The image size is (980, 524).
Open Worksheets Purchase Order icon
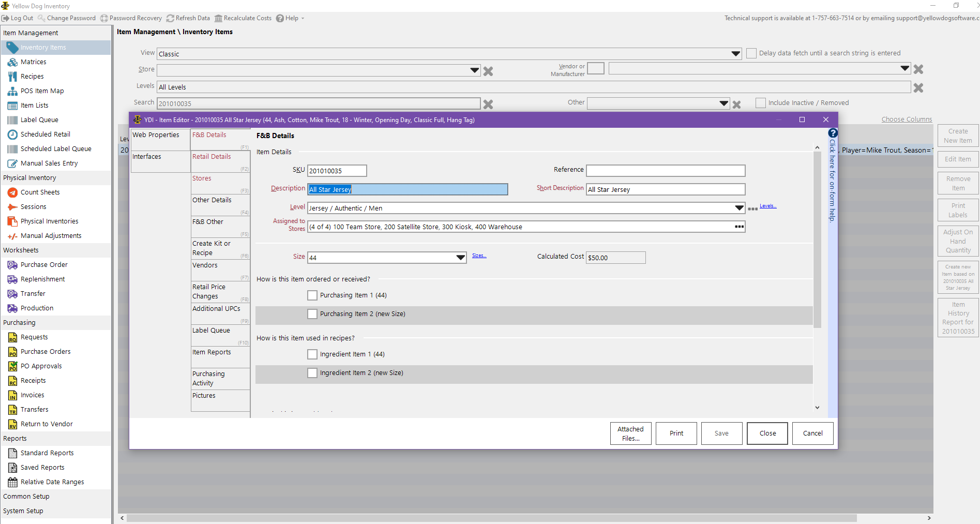tap(12, 264)
